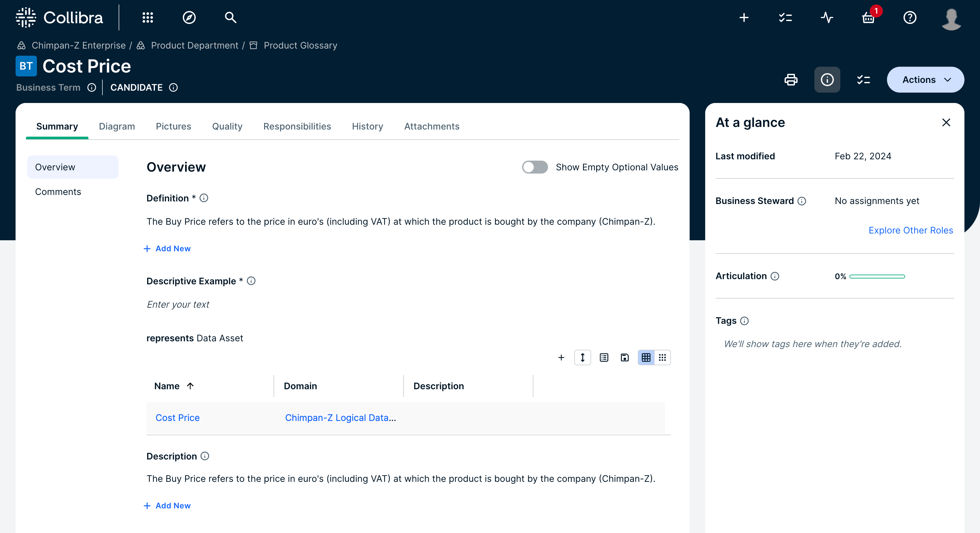This screenshot has height=533, width=980.
Task: Open the Attachments tab
Action: click(x=432, y=126)
